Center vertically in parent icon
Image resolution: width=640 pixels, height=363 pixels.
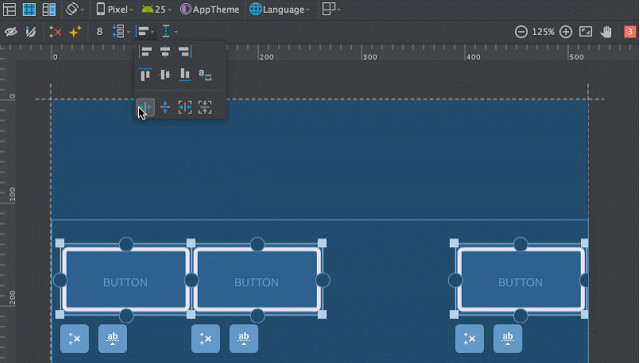pyautogui.click(x=204, y=107)
